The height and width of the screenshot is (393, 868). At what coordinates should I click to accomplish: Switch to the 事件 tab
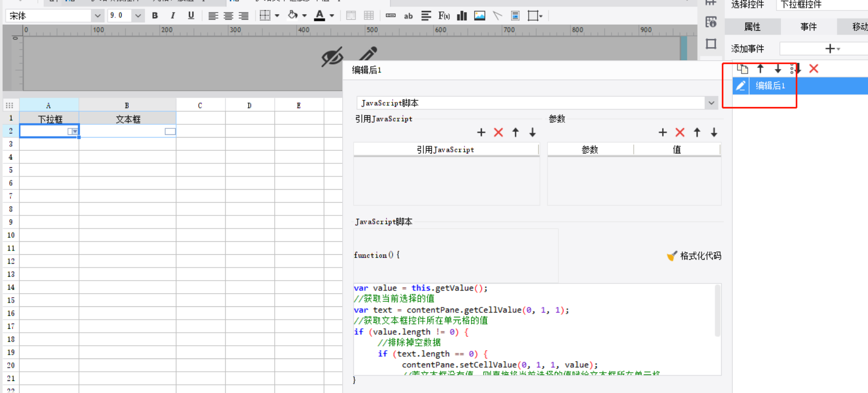808,27
